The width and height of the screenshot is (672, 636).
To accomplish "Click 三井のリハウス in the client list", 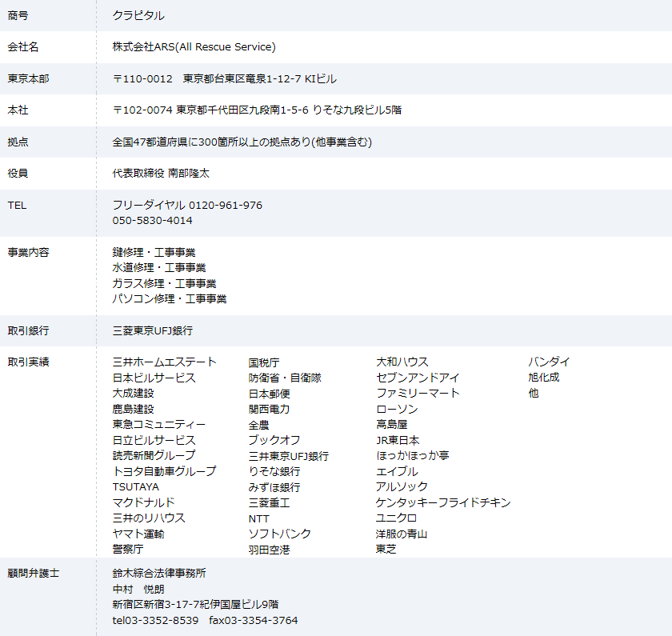I will click(x=149, y=518).
